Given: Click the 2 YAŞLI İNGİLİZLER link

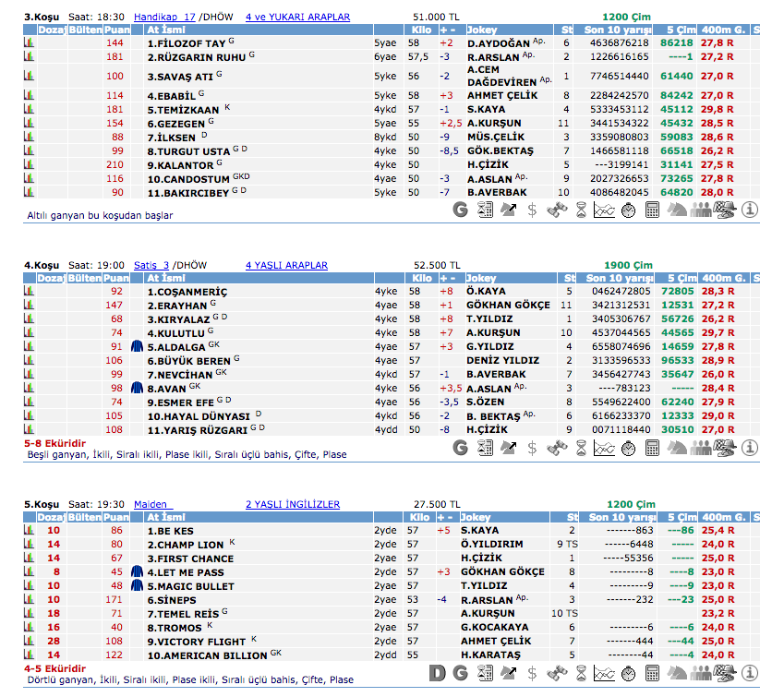Looking at the screenshot, I should (x=292, y=505).
